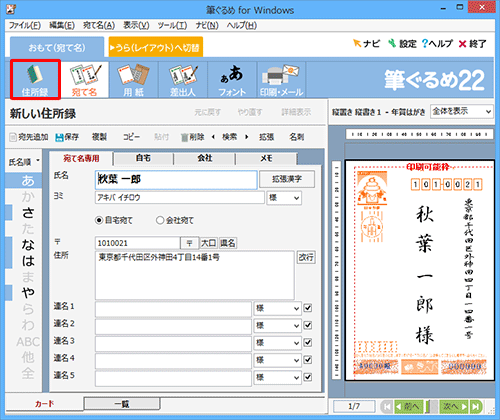Click the 〒 postal code lookup button
Screen dimensions: 500x420
click(x=189, y=243)
